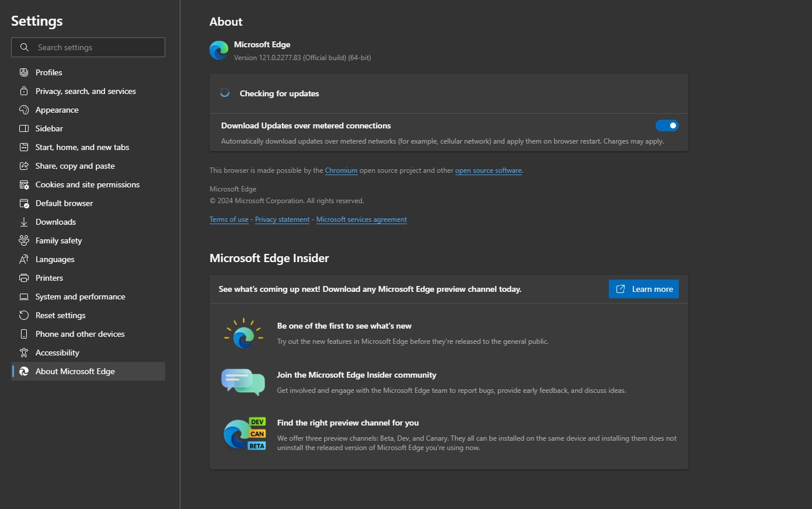View the Microsoft services agreement
This screenshot has height=509, width=812.
pos(361,219)
